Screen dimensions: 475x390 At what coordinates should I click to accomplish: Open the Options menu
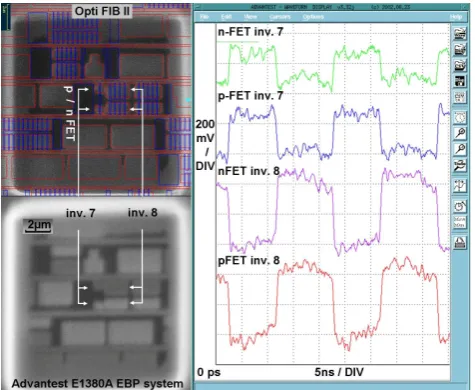(x=313, y=17)
